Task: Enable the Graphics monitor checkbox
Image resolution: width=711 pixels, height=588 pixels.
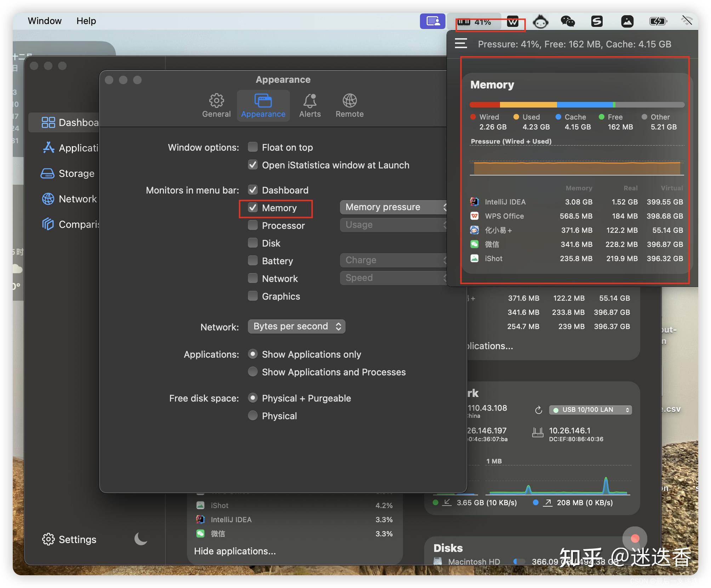Action: coord(253,296)
